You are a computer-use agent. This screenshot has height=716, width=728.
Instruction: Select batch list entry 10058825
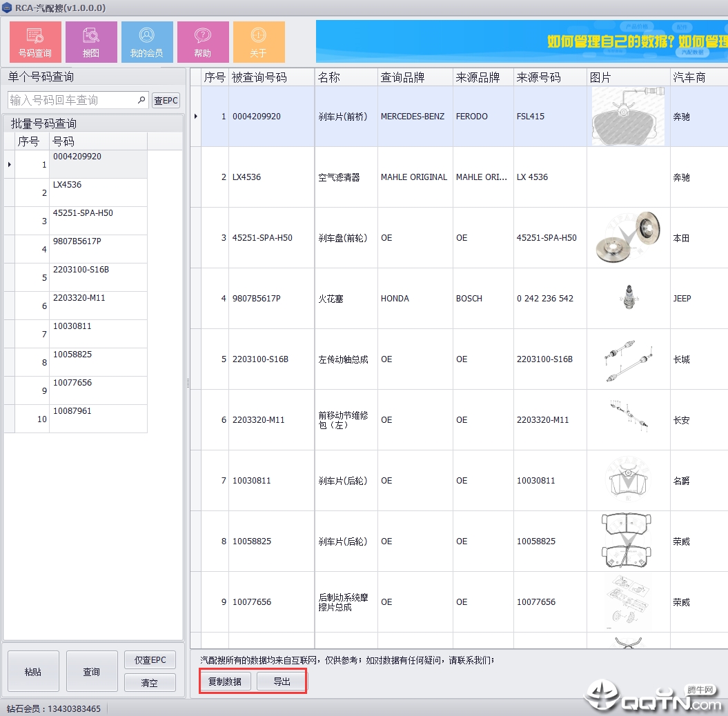point(99,362)
